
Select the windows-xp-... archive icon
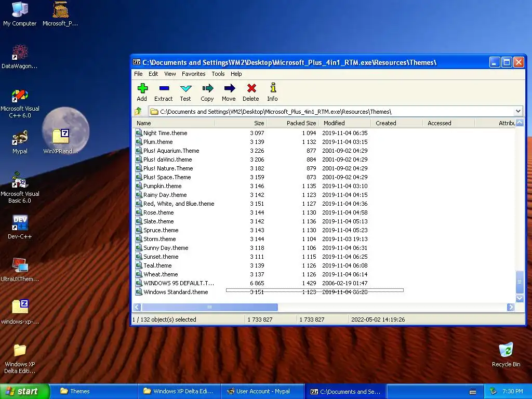(x=20, y=312)
